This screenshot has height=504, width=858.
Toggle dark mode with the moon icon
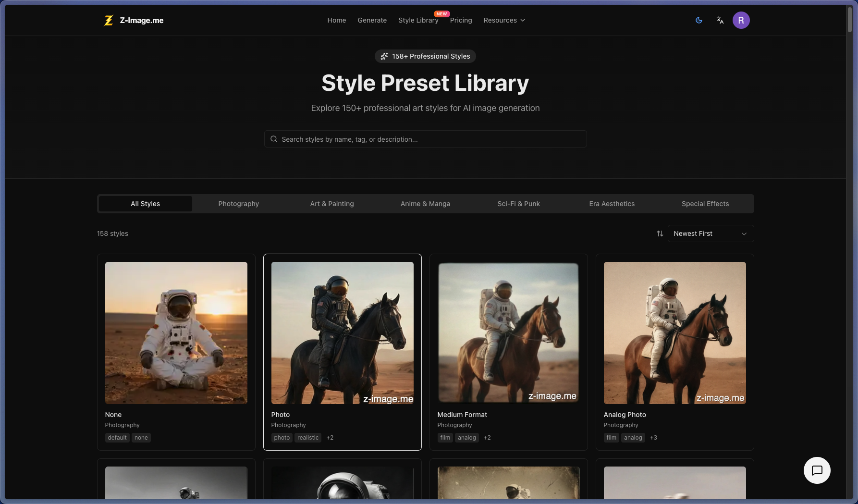click(x=699, y=20)
